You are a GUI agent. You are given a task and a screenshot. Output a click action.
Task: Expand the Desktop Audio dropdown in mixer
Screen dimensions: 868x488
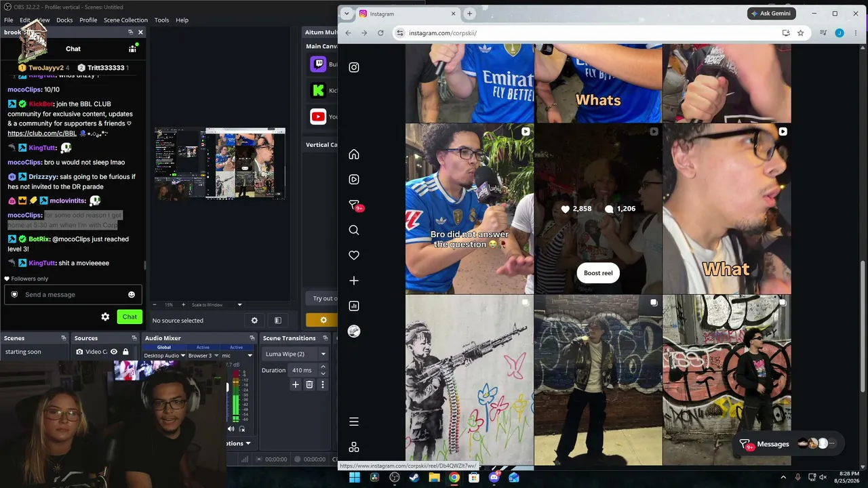click(x=182, y=355)
